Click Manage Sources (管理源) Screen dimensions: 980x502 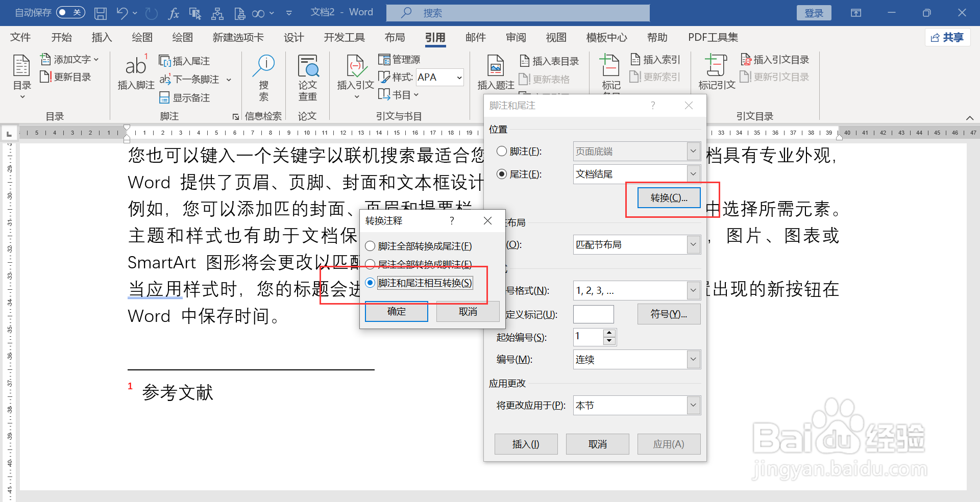point(399,60)
